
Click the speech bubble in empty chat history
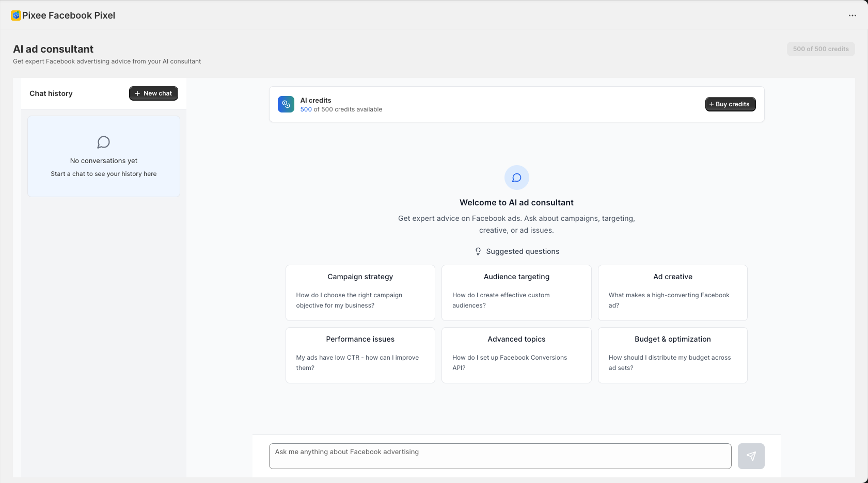coord(103,142)
